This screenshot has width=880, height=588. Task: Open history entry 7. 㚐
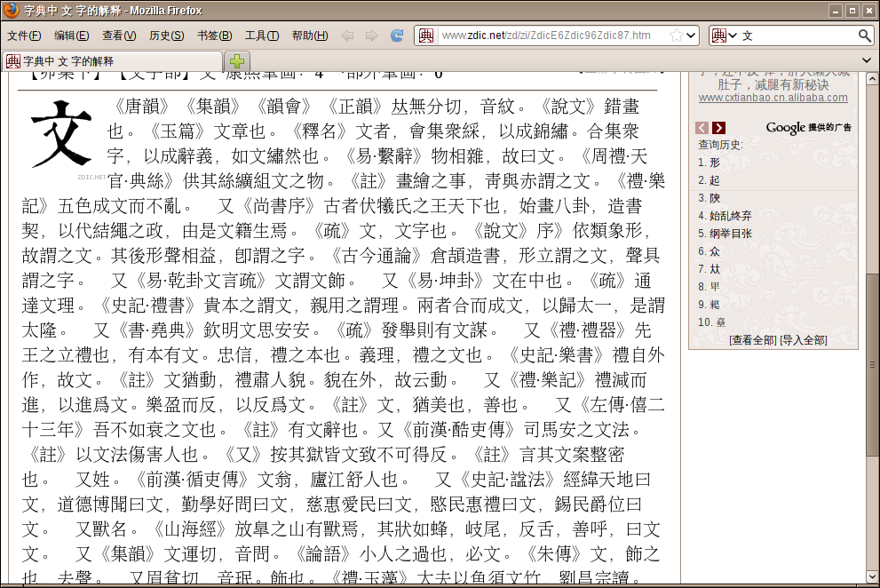(x=709, y=269)
